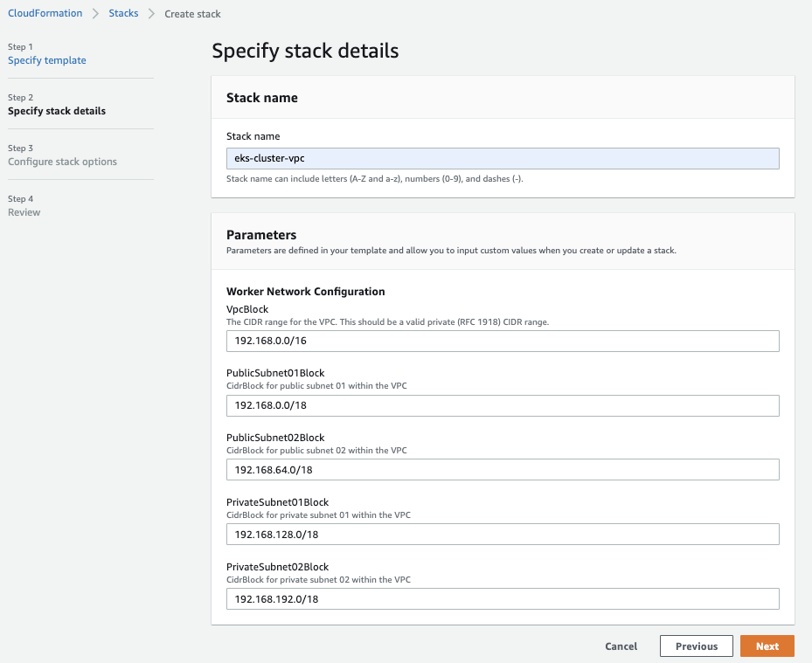Click the chevron after CloudFormation breadcrumb
Image resolution: width=812 pixels, height=663 pixels.
pyautogui.click(x=96, y=14)
